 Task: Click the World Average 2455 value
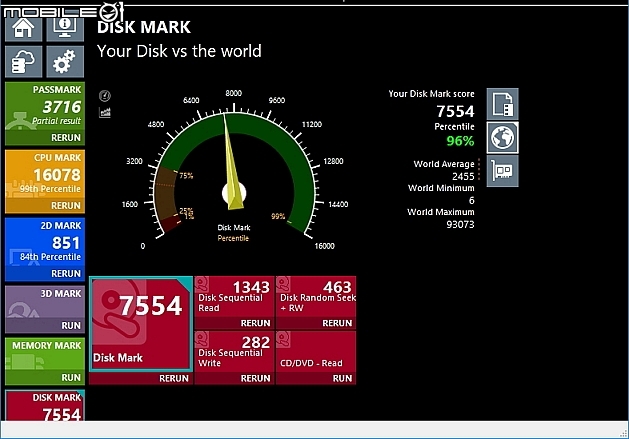463,176
